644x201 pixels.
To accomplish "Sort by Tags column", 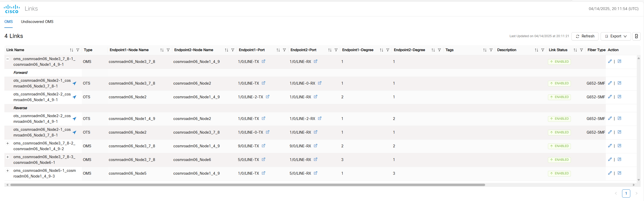I will (x=485, y=50).
